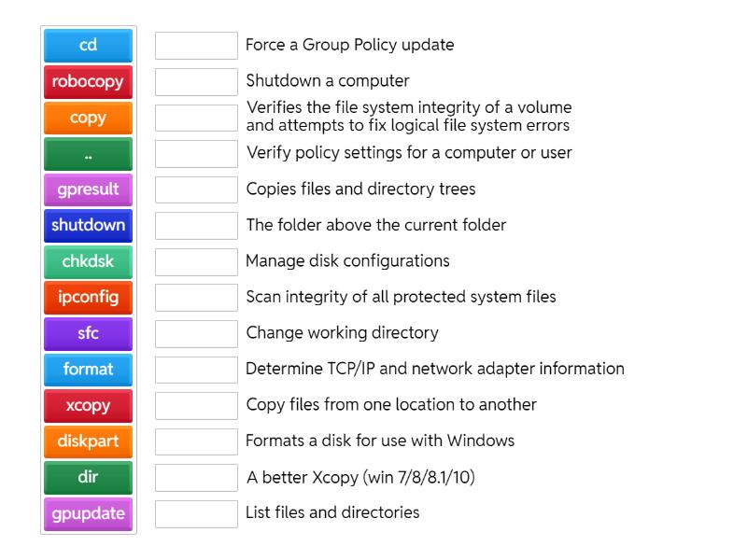Click answer box beside 'Force a Group Policy update'
The width and height of the screenshot is (747, 560).
click(x=196, y=45)
